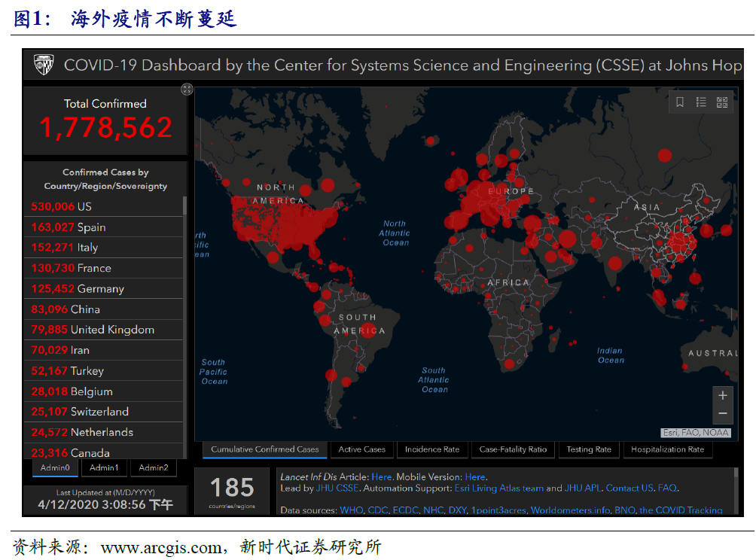Screen dimensions: 756x560
Task: Expand the Total Confirmed panel fullscreen
Action: click(x=187, y=90)
